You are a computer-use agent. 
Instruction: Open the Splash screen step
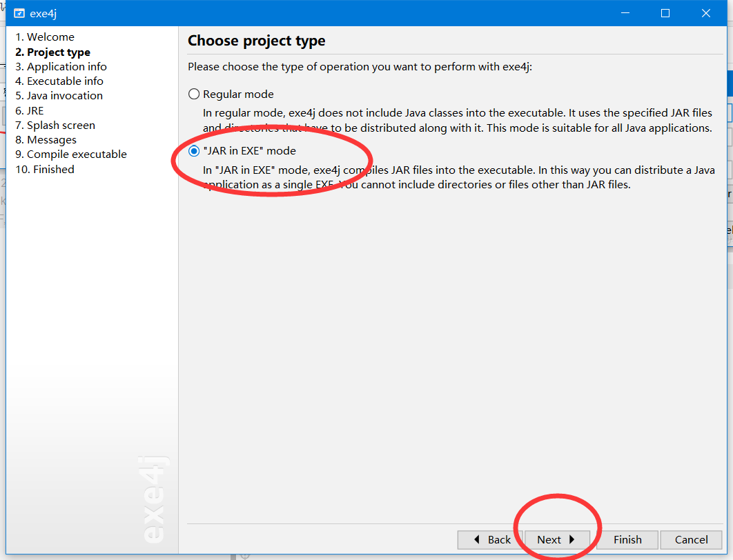55,125
